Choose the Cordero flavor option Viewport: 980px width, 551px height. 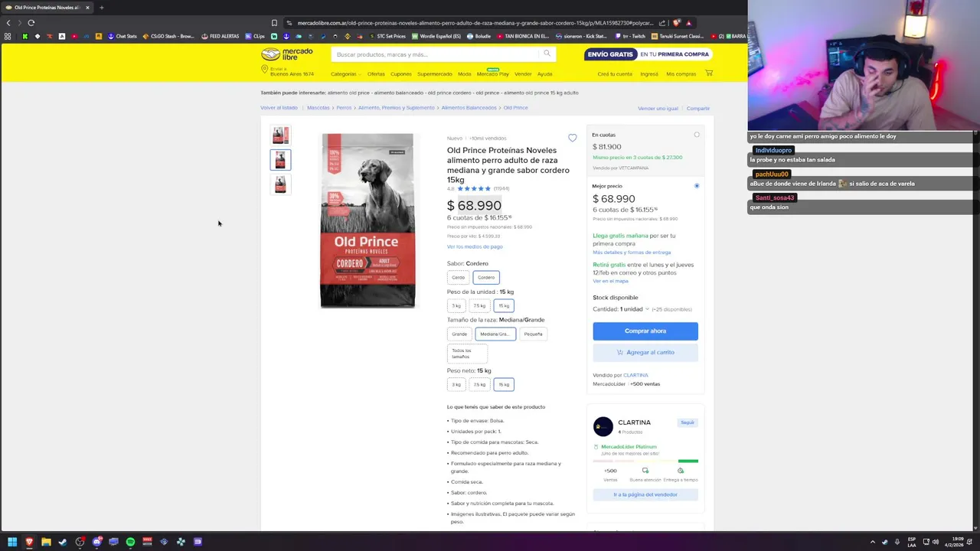tap(486, 277)
